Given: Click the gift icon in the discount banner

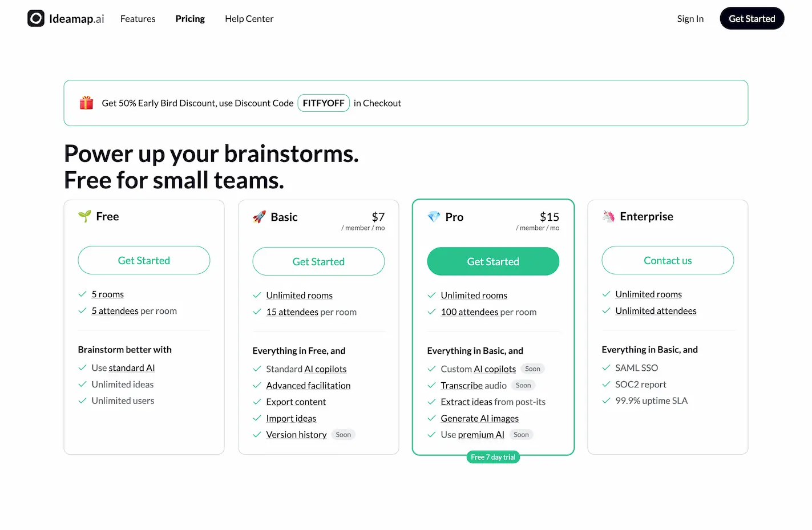Looking at the screenshot, I should pyautogui.click(x=86, y=103).
